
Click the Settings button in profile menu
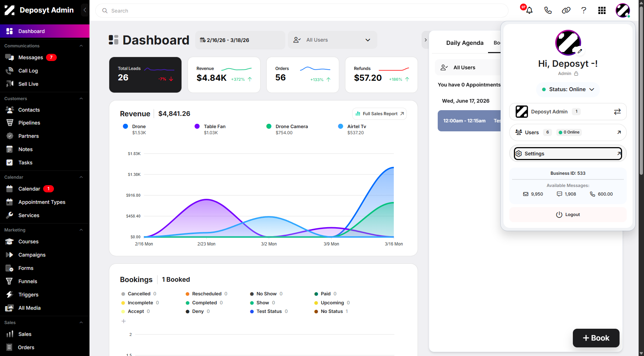point(568,154)
